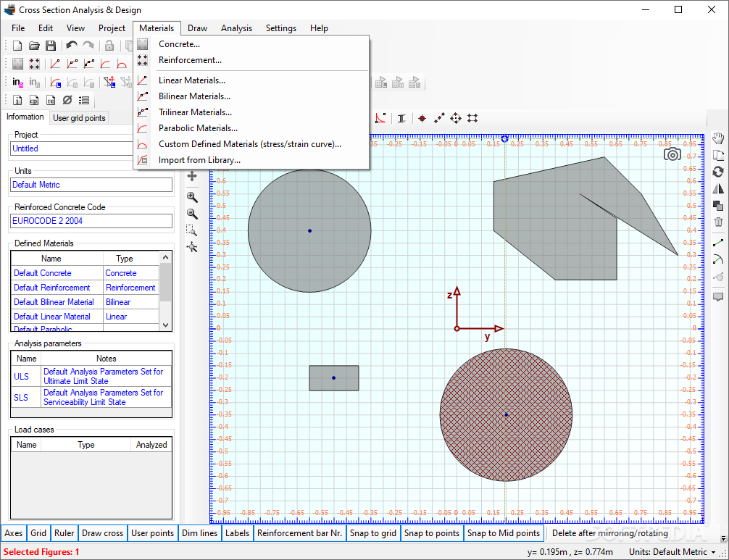Click the I-beam standard section icon
Image resolution: width=729 pixels, height=560 pixels.
point(401,119)
